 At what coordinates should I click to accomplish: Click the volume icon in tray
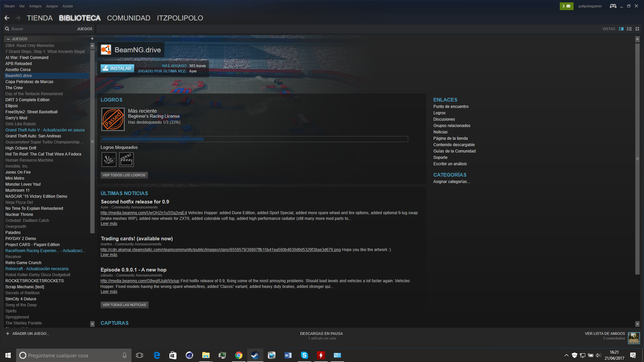[598, 355]
